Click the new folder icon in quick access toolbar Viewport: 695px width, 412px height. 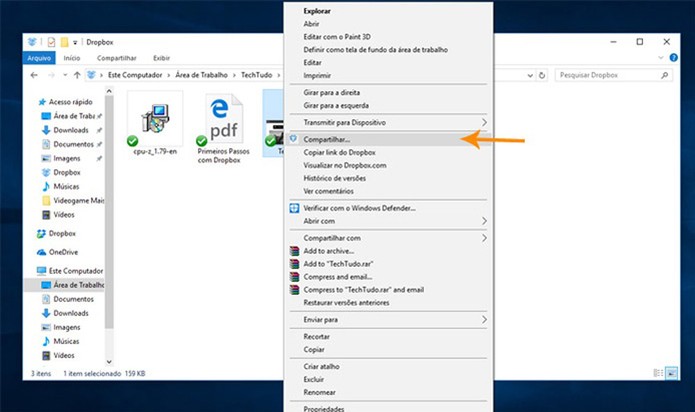[64, 42]
